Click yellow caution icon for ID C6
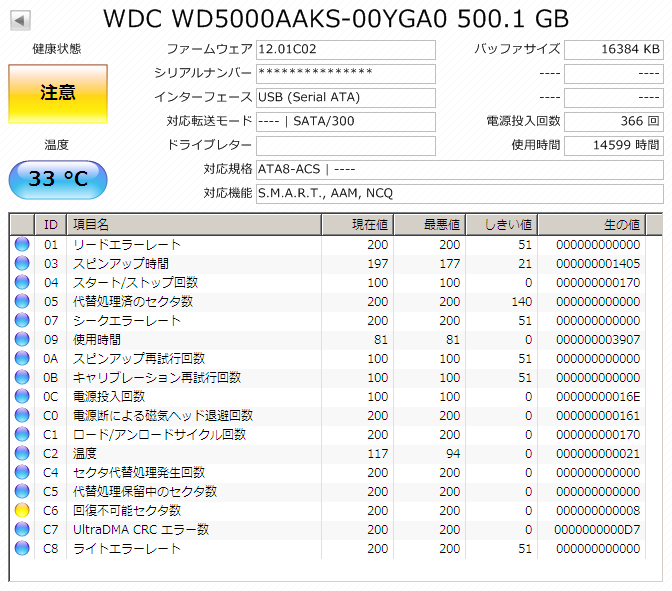The width and height of the screenshot is (672, 591). coord(22,510)
